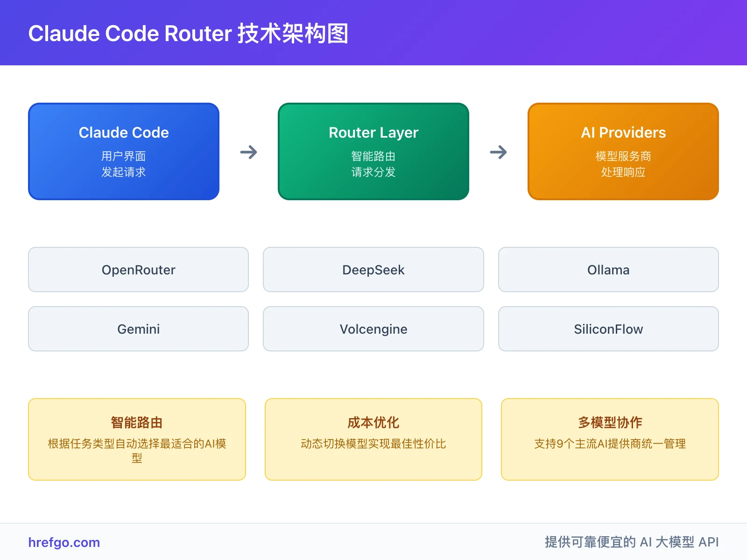This screenshot has width=747, height=560.
Task: Click description 动态切换模型实现最佳性价比
Action: tap(373, 444)
